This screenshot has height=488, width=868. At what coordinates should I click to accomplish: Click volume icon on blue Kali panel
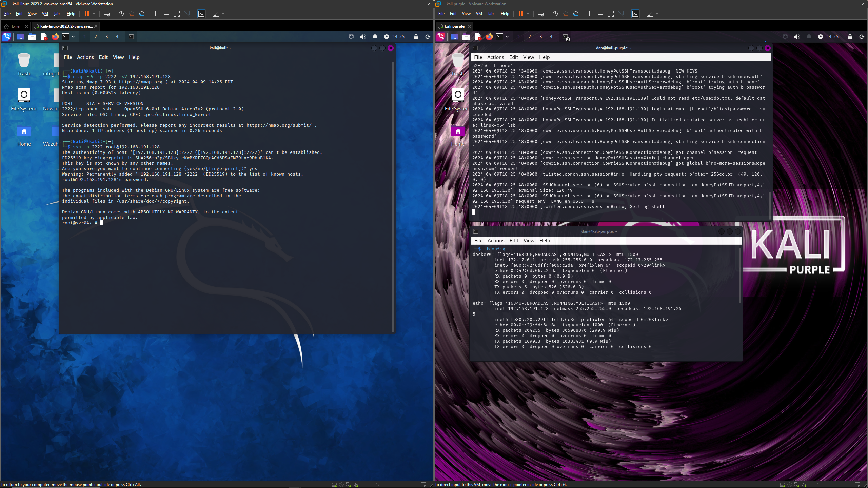(363, 37)
